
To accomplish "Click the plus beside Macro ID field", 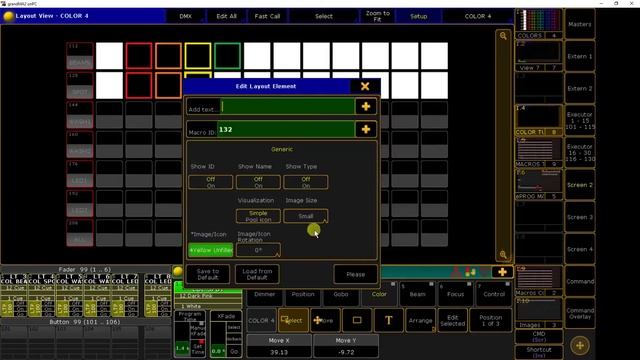I will (366, 129).
